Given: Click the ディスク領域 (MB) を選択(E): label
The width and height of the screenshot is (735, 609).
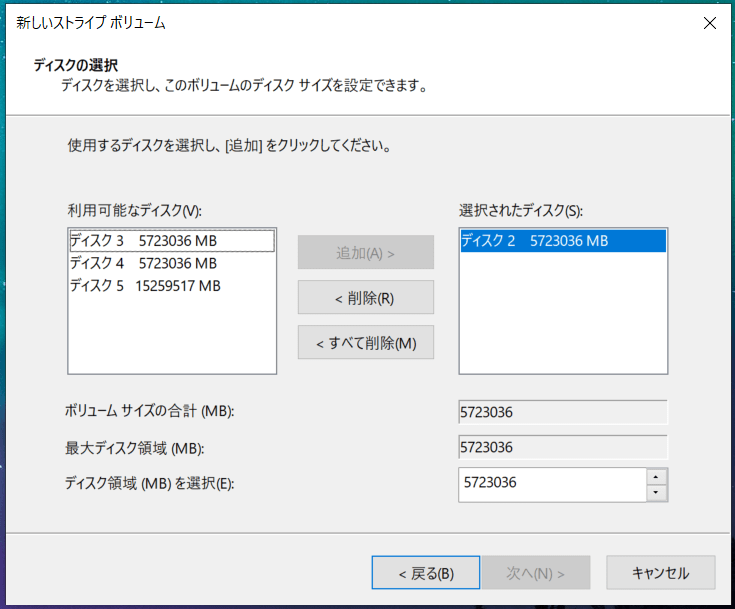Looking at the screenshot, I should [150, 483].
